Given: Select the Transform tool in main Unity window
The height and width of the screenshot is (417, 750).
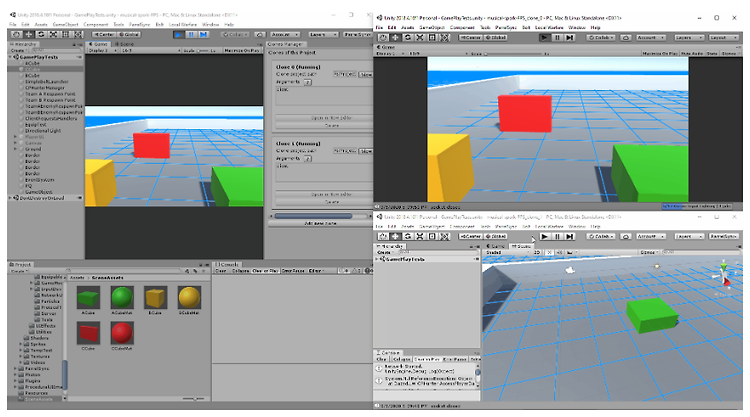Looking at the screenshot, I should click(x=78, y=34).
